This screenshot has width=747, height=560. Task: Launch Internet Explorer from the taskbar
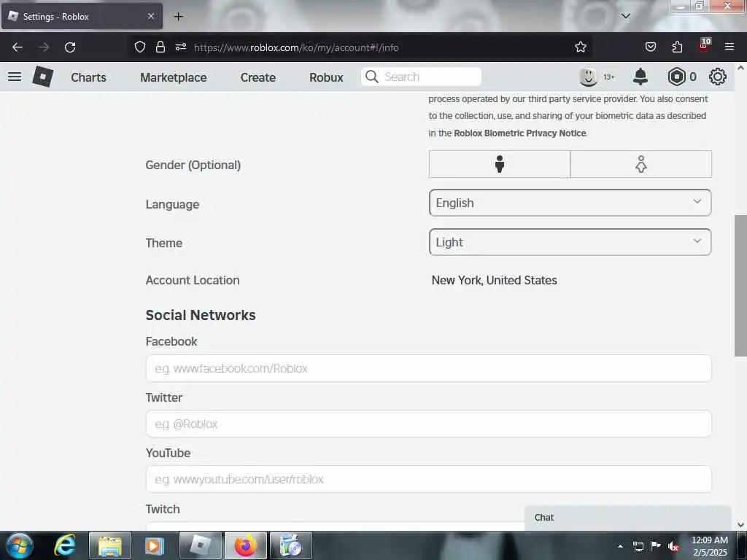[x=65, y=545]
